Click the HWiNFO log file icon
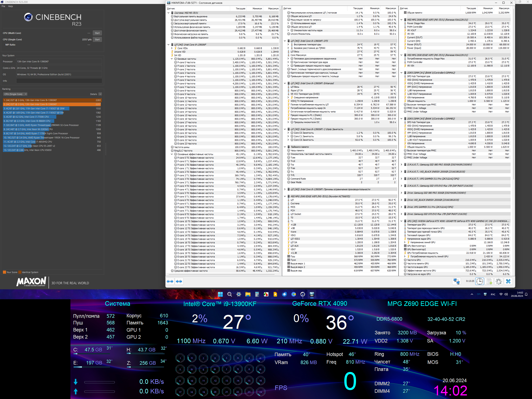Screen dimensions: 532x399 tap(489, 281)
